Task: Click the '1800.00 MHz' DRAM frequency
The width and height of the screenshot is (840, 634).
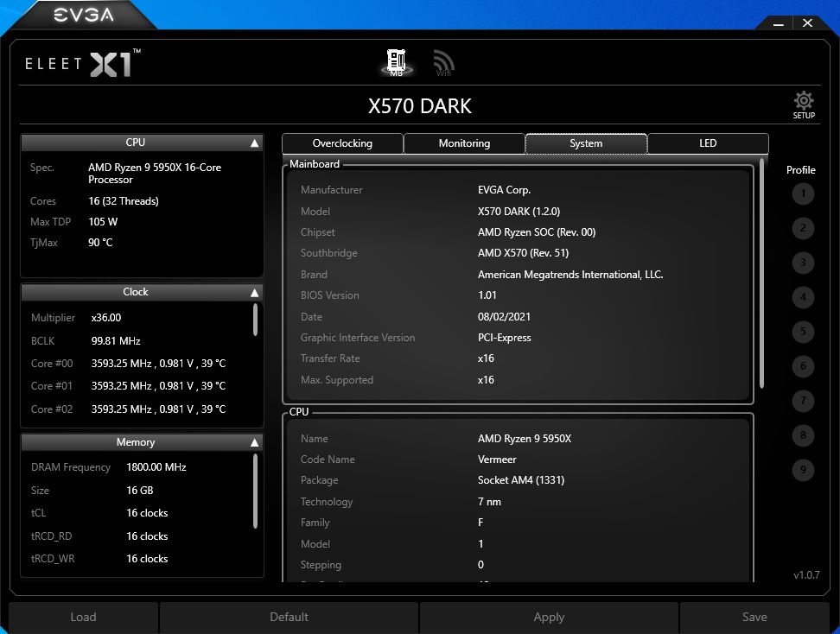Action: (156, 467)
